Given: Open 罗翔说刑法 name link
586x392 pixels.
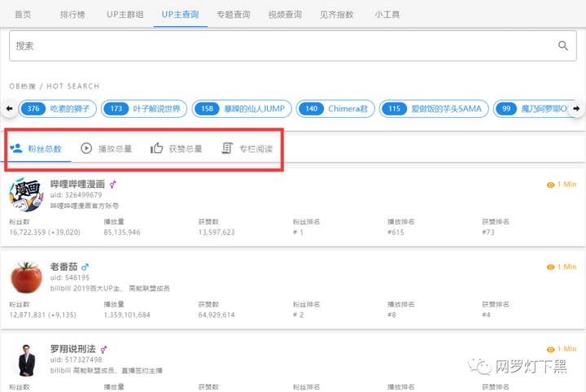Looking at the screenshot, I should (73, 349).
